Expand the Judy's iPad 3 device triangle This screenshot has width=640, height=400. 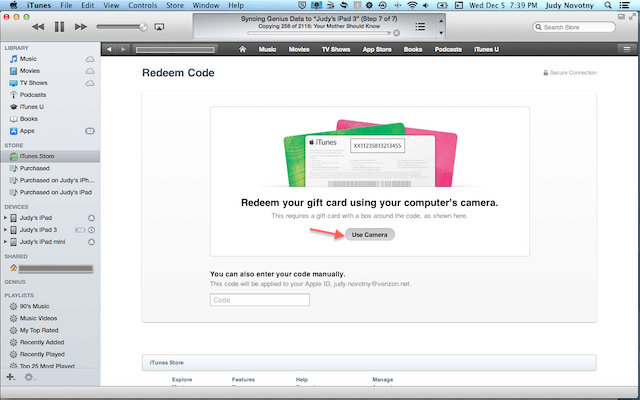coord(5,230)
